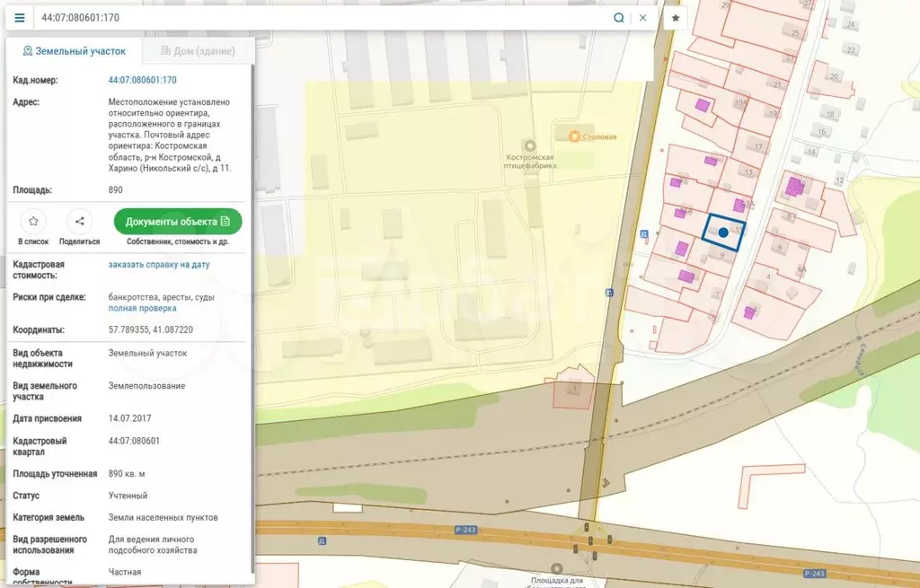Select the Земельный участок tab
The width and height of the screenshot is (920, 588).
[x=74, y=51]
